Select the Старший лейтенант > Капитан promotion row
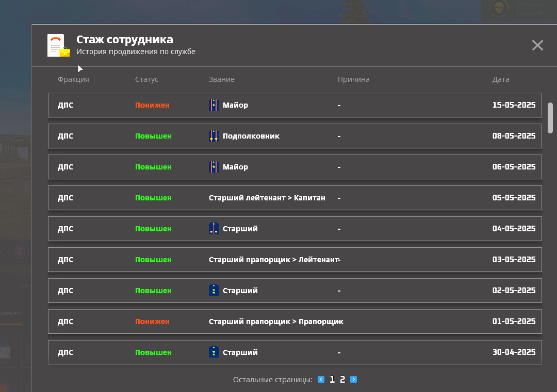 294,198
